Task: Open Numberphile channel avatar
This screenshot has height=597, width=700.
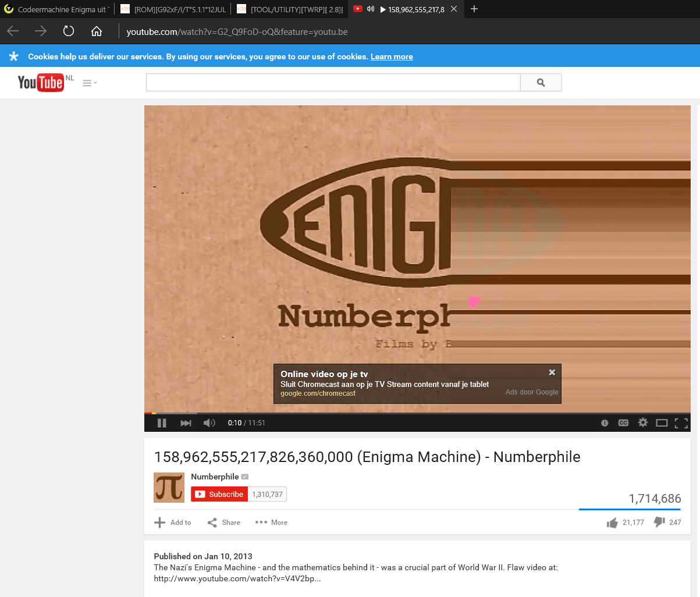Action: point(169,488)
